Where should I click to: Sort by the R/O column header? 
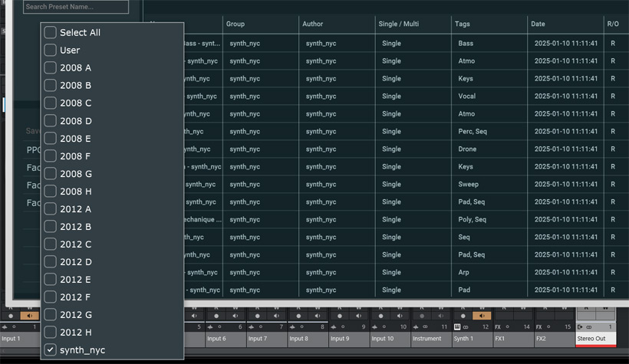[x=613, y=24]
